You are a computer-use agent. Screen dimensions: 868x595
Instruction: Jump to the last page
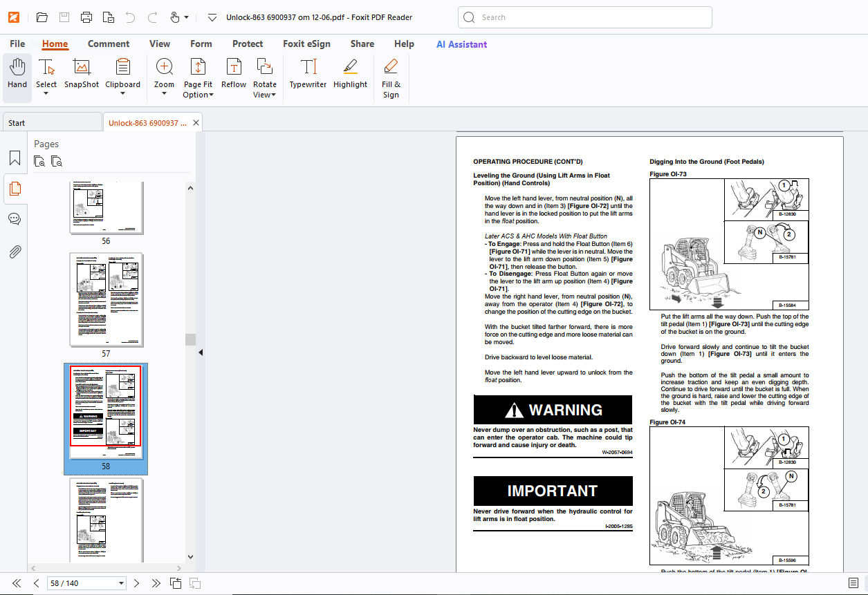click(x=156, y=583)
